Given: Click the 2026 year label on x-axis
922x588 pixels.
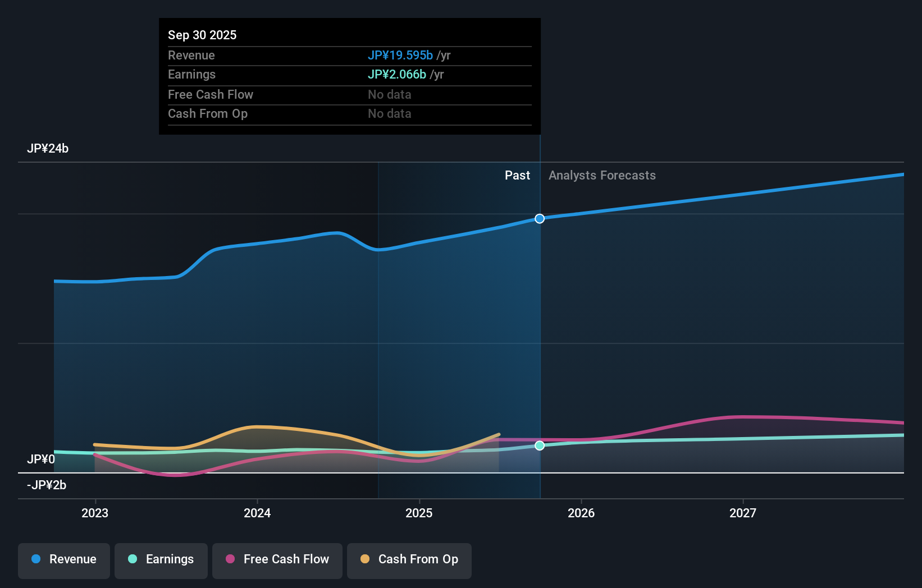Looking at the screenshot, I should coord(582,512).
